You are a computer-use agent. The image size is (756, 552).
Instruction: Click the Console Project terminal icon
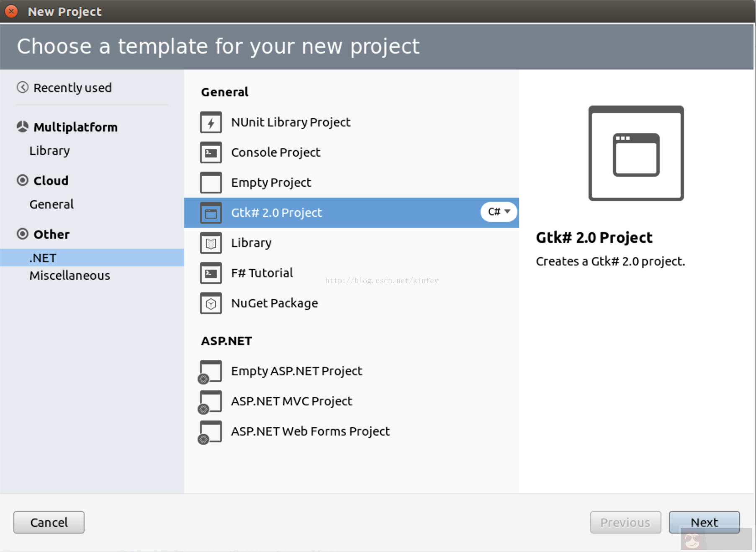point(211,153)
